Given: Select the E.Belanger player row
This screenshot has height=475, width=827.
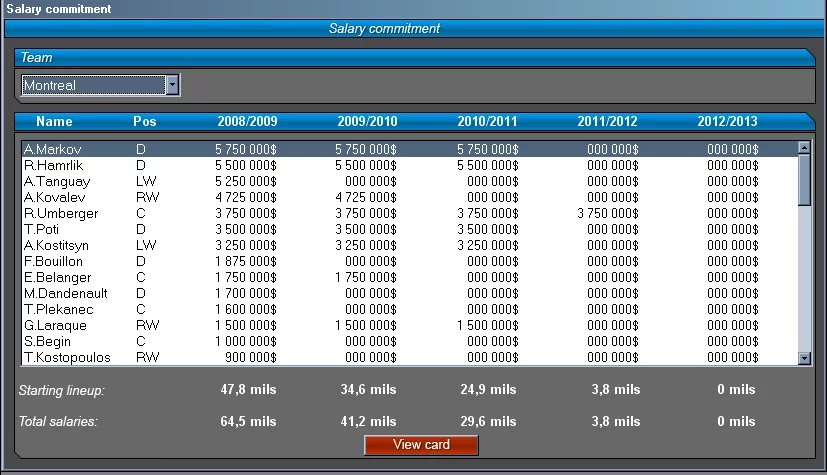Looking at the screenshot, I should pyautogui.click(x=410, y=277).
